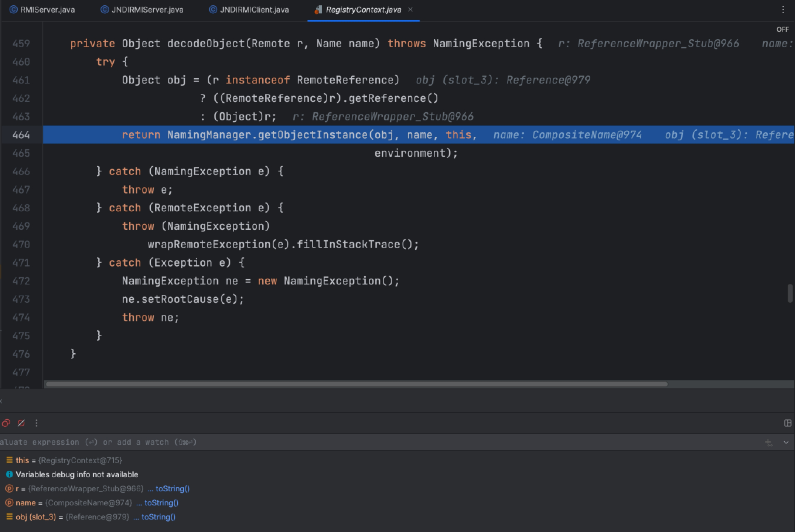Click line number 471 in the gutter
795x532 pixels.
point(21,263)
